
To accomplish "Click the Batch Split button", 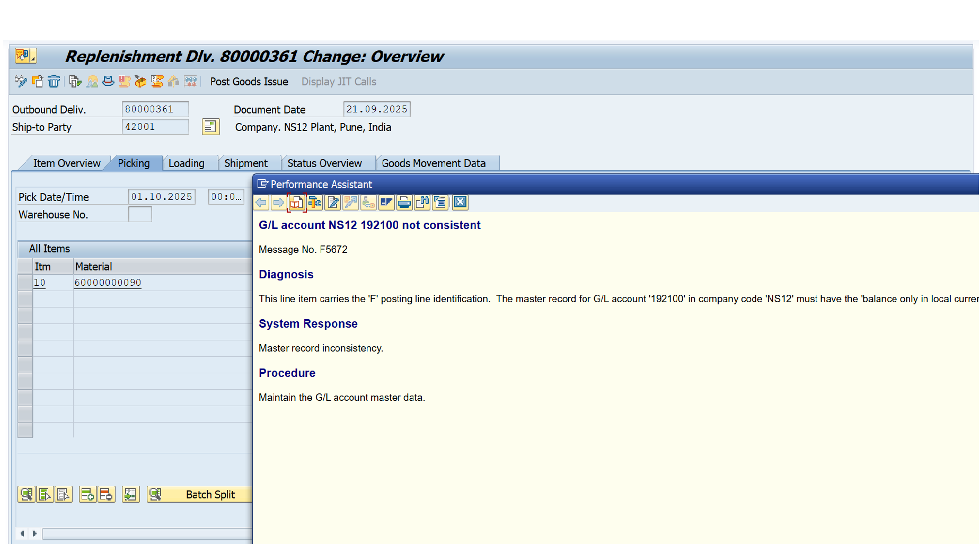I will point(209,494).
